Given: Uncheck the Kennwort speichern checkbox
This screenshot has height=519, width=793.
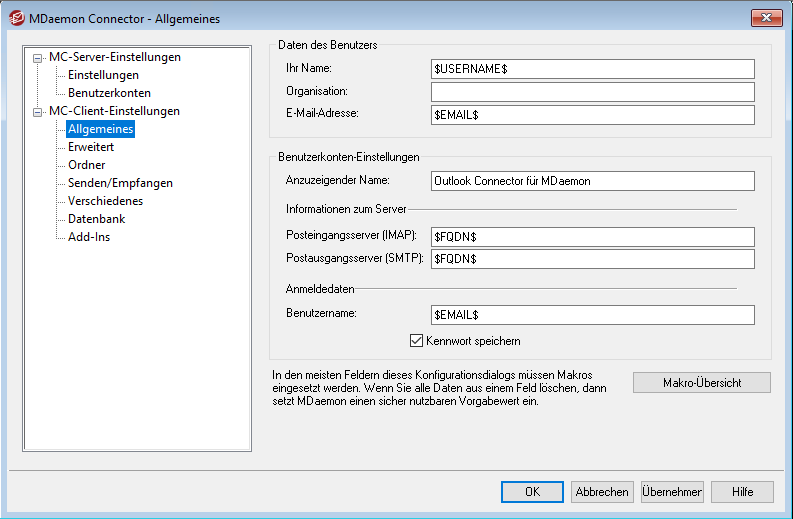Looking at the screenshot, I should point(417,341).
